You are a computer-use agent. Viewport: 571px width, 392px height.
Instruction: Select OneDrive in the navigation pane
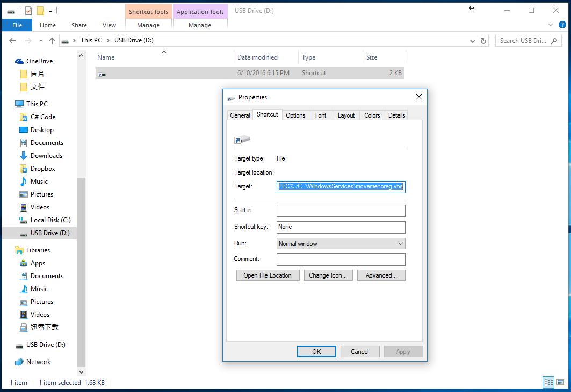point(39,61)
